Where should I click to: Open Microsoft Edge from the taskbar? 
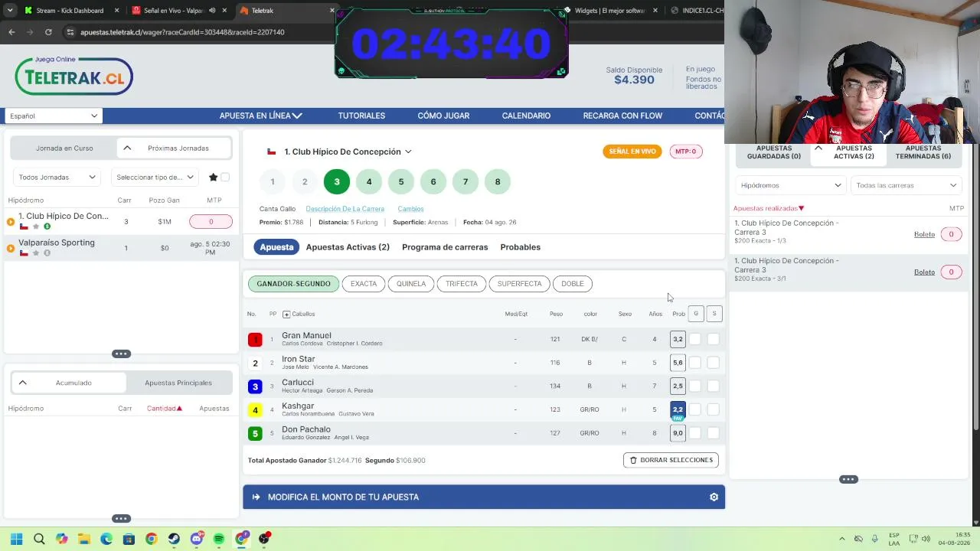106,539
